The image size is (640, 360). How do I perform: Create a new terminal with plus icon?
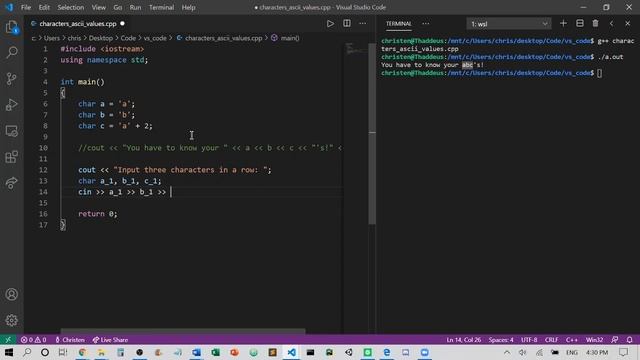[x=563, y=24]
